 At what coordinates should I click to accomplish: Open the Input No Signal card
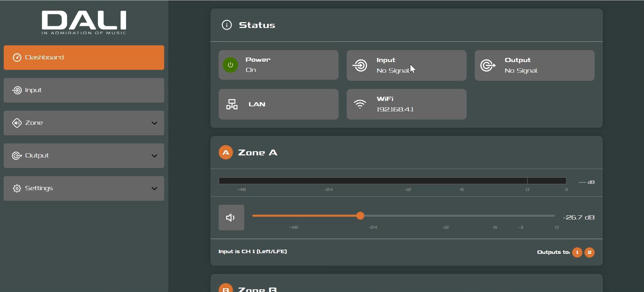pyautogui.click(x=407, y=65)
